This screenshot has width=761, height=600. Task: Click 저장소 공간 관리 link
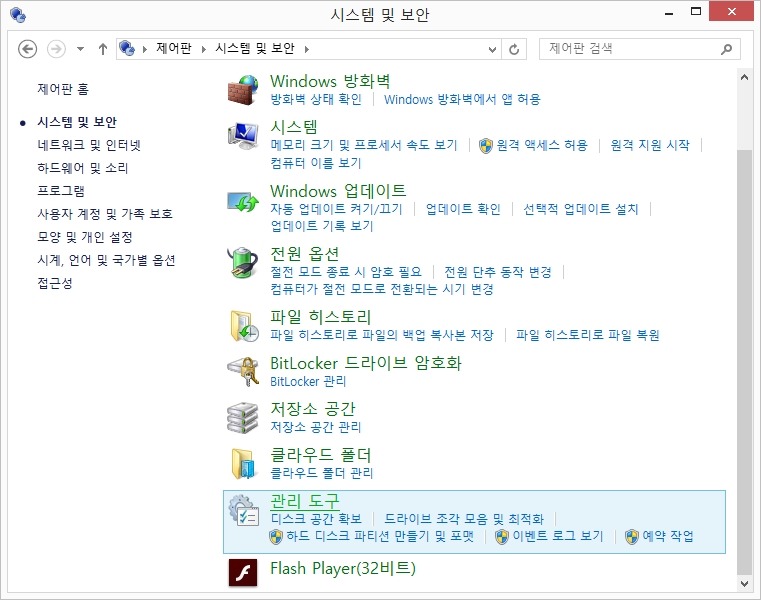click(x=316, y=427)
